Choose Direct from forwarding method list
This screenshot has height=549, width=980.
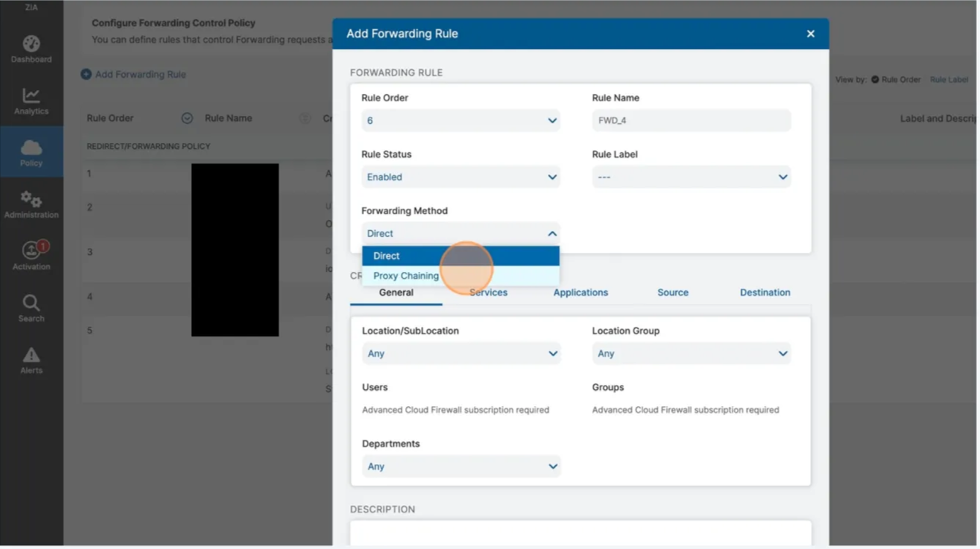click(x=461, y=256)
